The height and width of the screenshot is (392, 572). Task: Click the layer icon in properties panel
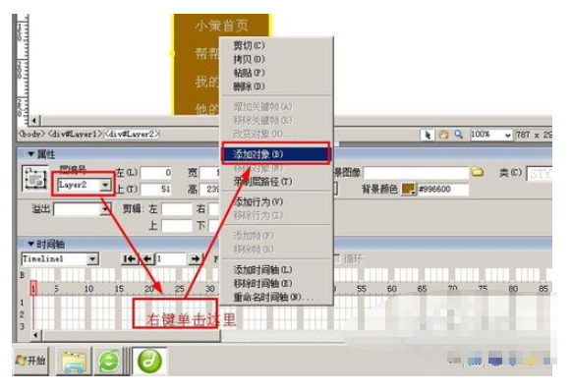point(35,178)
